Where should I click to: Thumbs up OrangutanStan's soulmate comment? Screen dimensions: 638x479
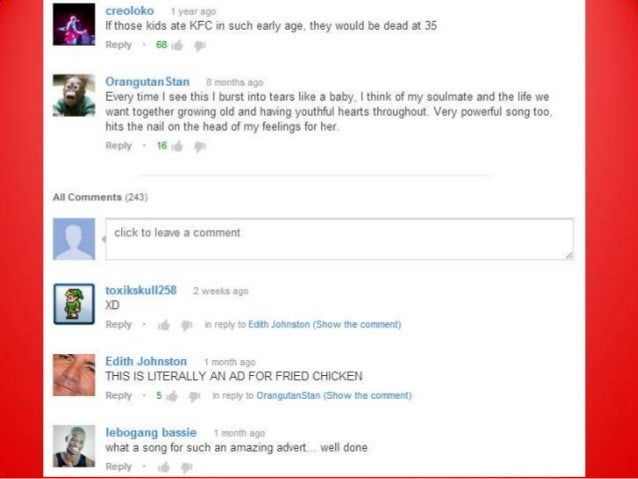[177, 146]
